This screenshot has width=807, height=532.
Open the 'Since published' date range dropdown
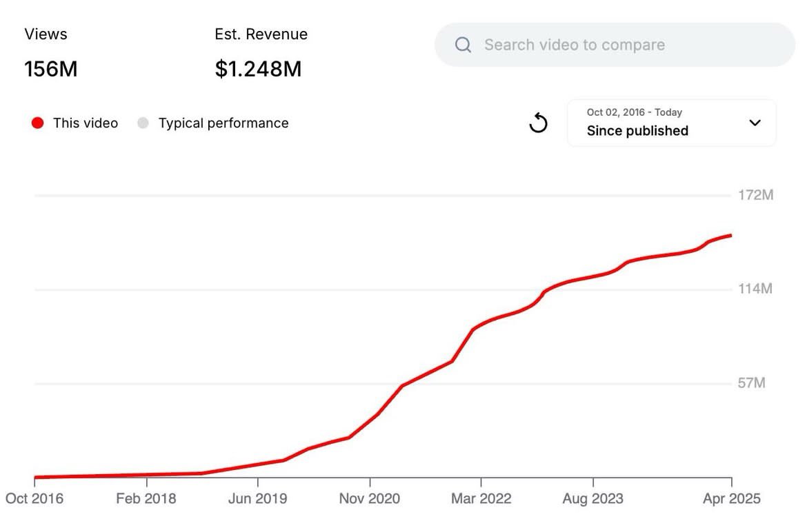coord(671,123)
